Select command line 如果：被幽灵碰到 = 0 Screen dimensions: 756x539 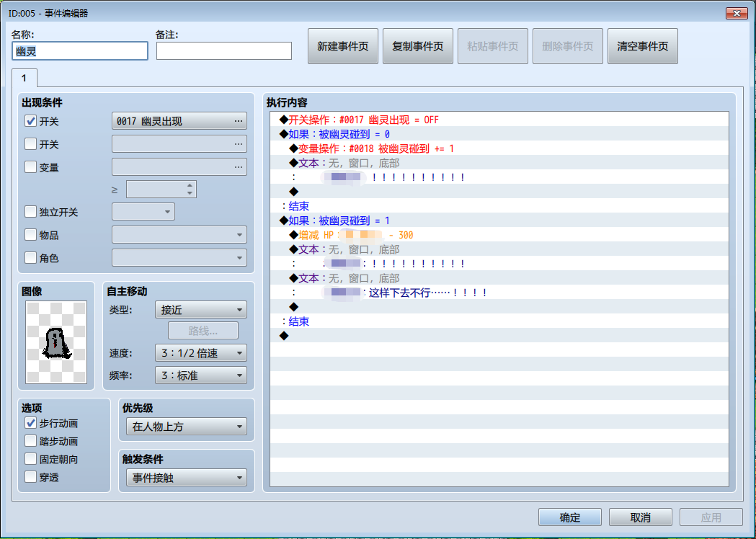tap(499, 134)
